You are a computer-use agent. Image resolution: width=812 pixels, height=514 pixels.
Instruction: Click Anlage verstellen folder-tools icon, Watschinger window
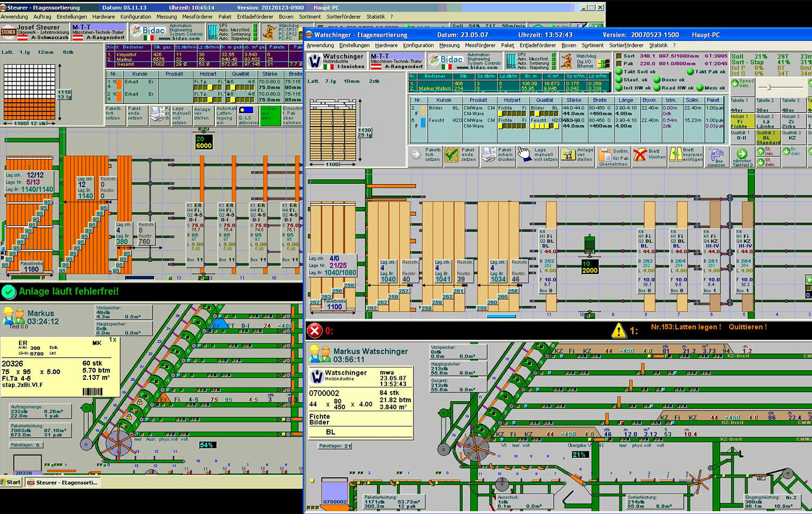click(567, 155)
